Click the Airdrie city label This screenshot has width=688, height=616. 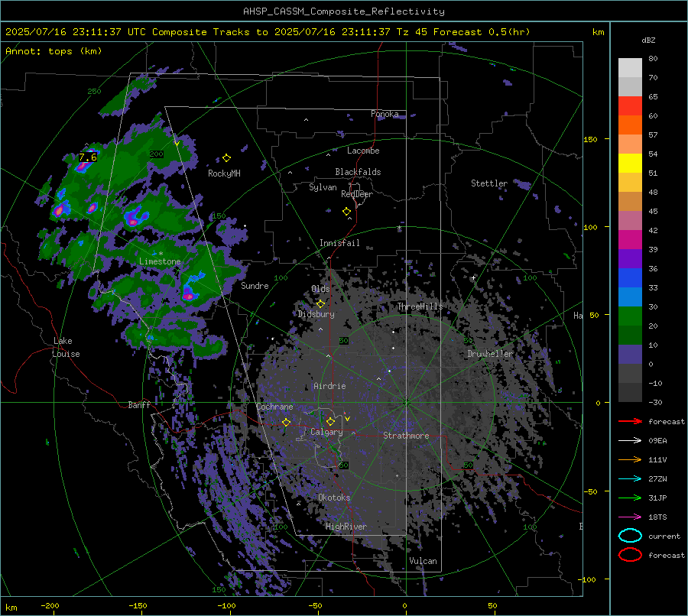tap(329, 386)
